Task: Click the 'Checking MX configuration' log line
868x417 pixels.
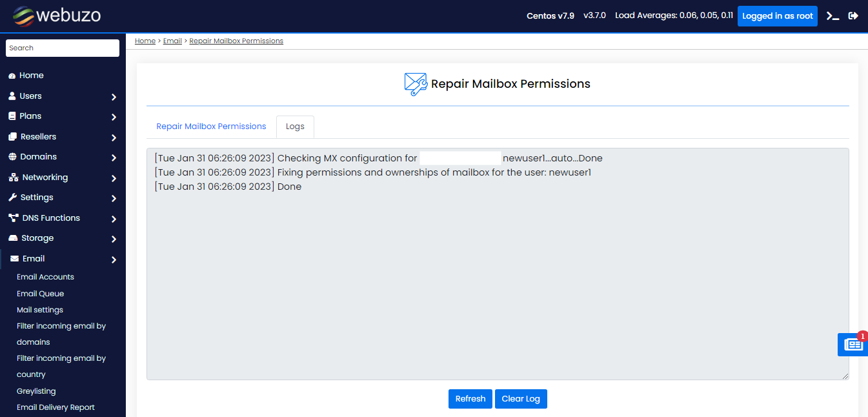Action: [378, 158]
